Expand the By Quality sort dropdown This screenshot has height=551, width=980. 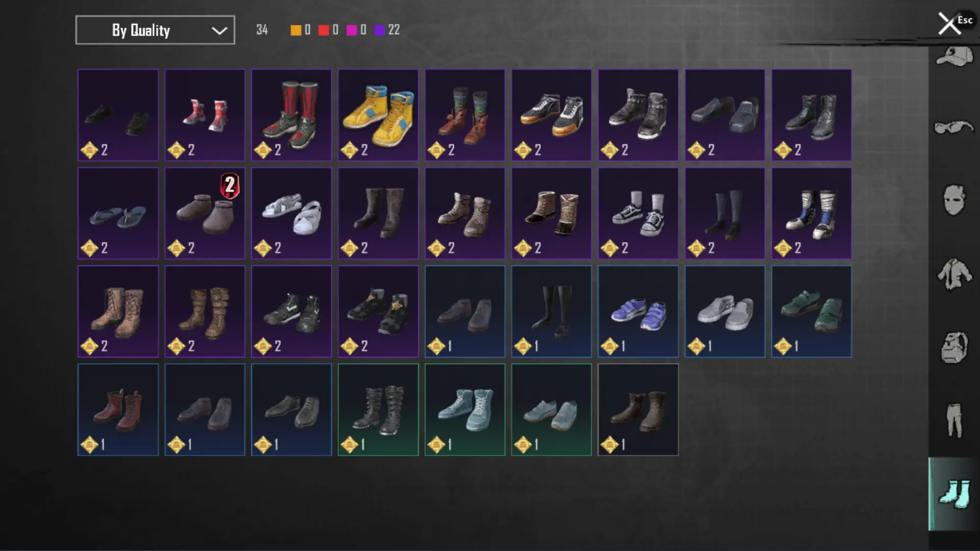pyautogui.click(x=155, y=30)
